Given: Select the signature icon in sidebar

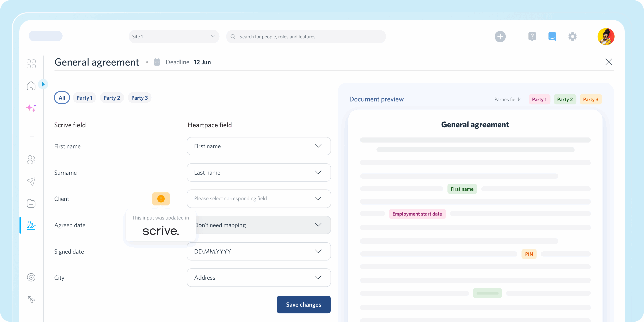Looking at the screenshot, I should (31, 225).
